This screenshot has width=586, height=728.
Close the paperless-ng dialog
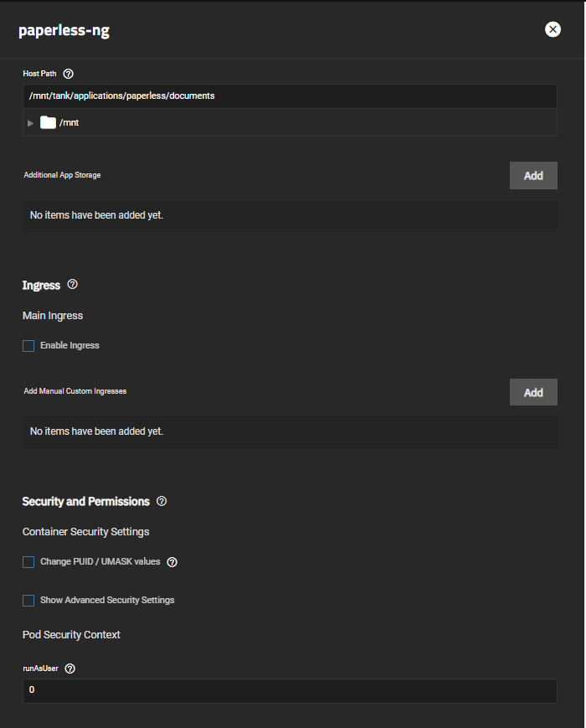(x=553, y=29)
